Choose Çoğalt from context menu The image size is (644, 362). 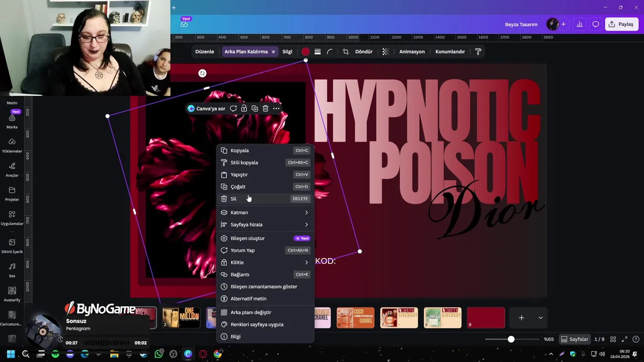click(x=265, y=187)
